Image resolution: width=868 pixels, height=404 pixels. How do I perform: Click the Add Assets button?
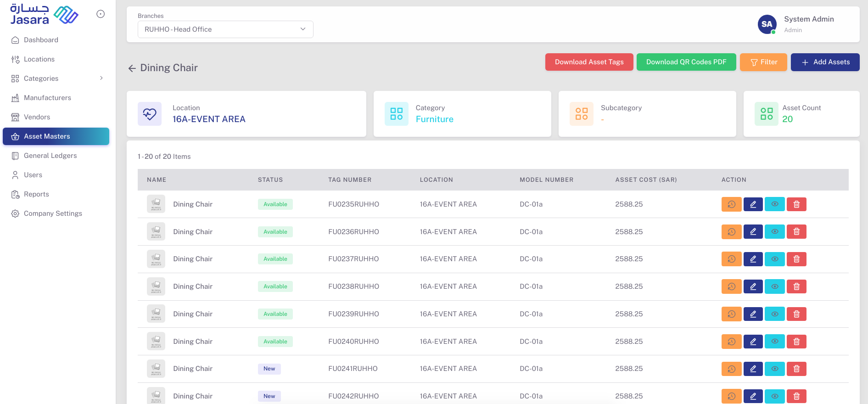[x=825, y=62]
